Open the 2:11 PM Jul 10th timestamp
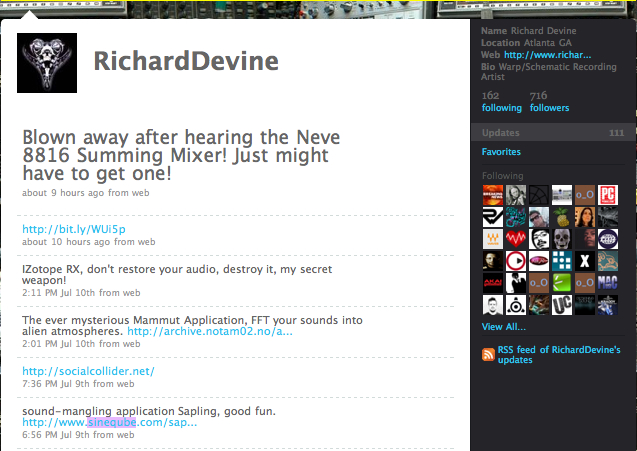The height and width of the screenshot is (451, 637). click(58, 293)
